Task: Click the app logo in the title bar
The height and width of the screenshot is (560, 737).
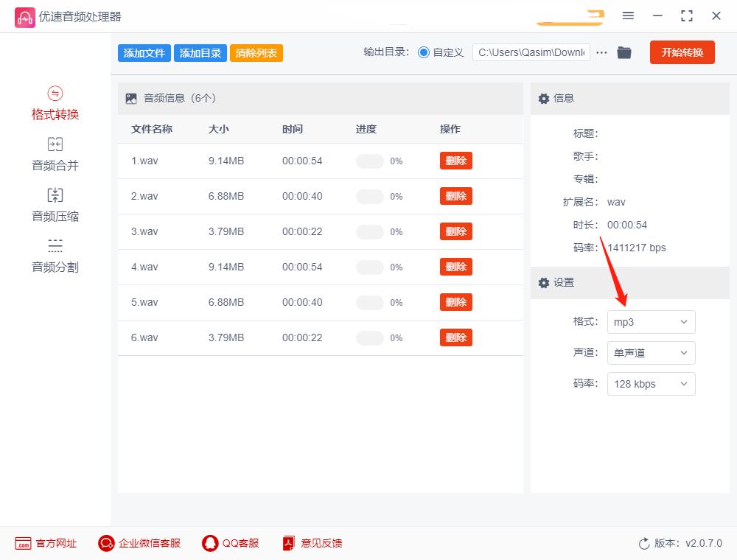Action: pyautogui.click(x=24, y=15)
